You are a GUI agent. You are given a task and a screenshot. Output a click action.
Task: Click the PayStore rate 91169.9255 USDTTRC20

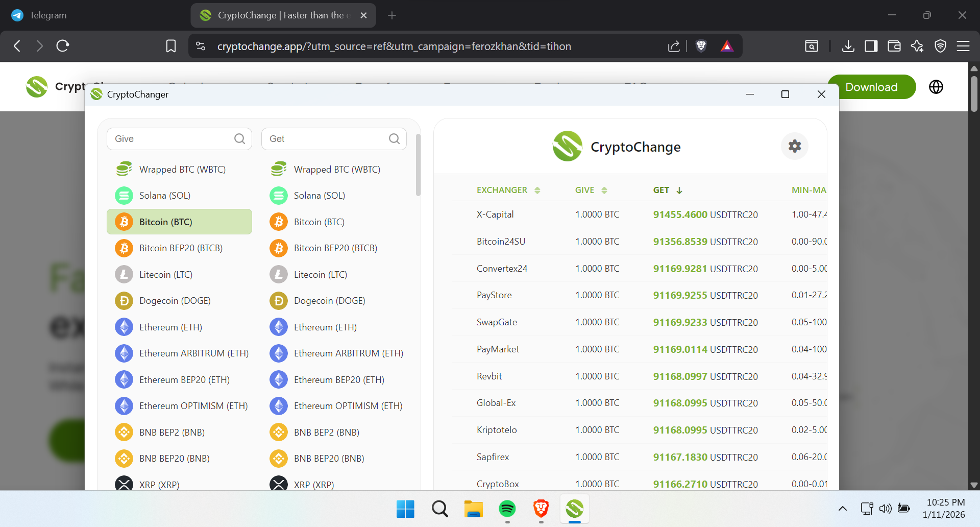pyautogui.click(x=705, y=295)
